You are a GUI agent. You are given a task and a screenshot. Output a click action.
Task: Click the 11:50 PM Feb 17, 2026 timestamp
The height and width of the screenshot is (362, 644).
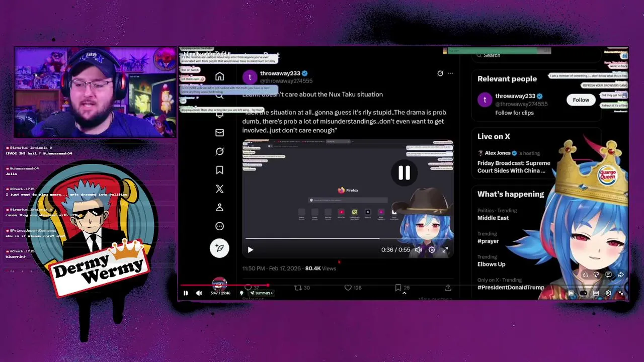[x=272, y=268]
